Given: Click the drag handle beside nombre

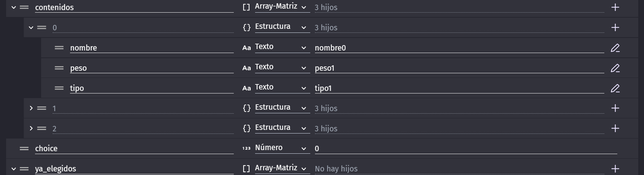Looking at the screenshot, I should point(59,48).
